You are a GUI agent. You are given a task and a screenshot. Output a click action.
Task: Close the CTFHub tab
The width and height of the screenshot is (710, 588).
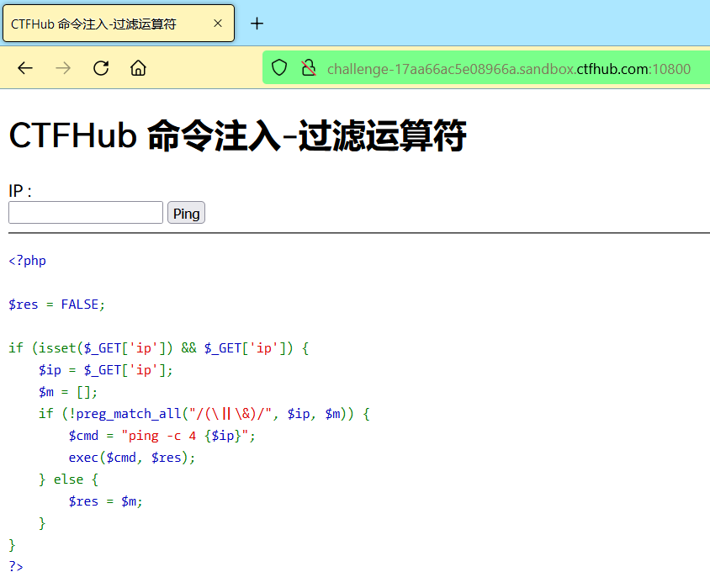pos(218,23)
